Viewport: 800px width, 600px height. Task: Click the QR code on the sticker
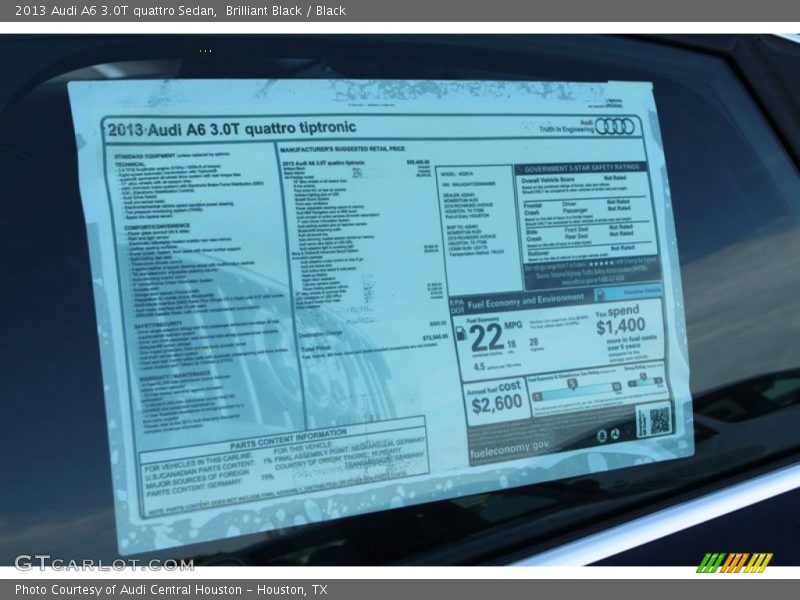pyautogui.click(x=659, y=421)
